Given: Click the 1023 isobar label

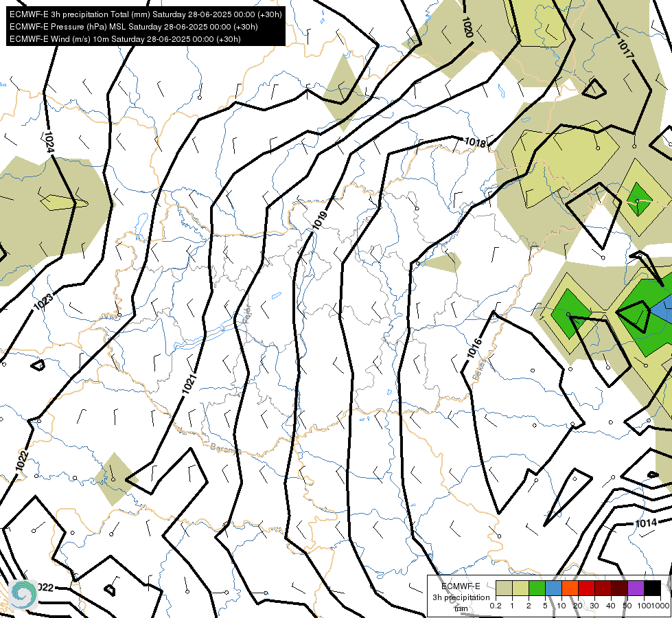Looking at the screenshot, I should tap(44, 302).
